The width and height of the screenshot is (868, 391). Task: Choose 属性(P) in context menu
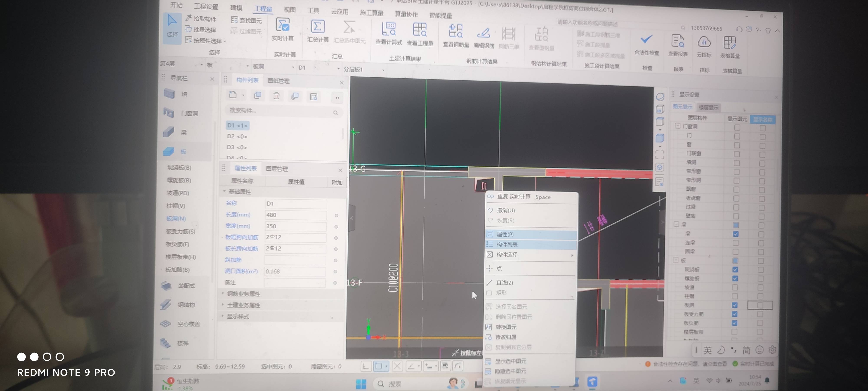tap(531, 234)
